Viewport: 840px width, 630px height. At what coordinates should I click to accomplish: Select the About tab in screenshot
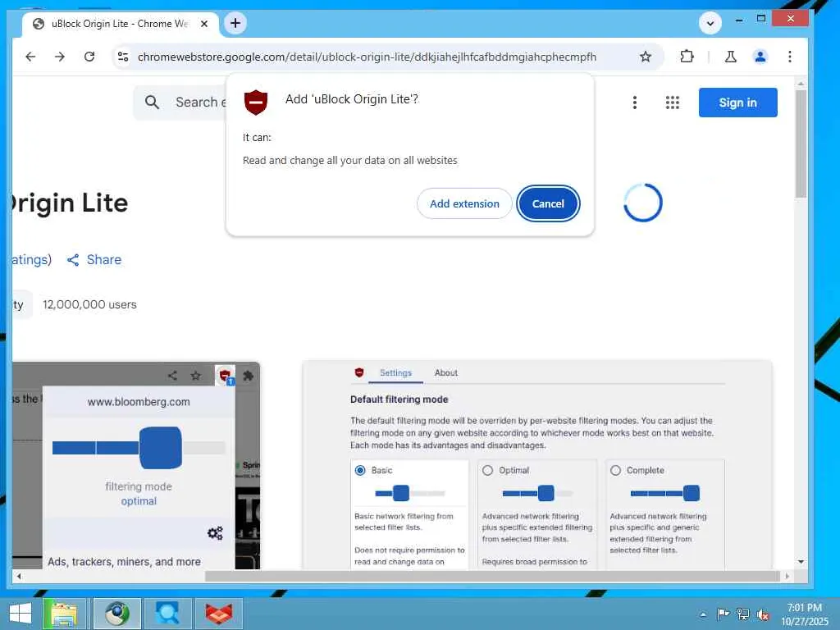point(445,373)
